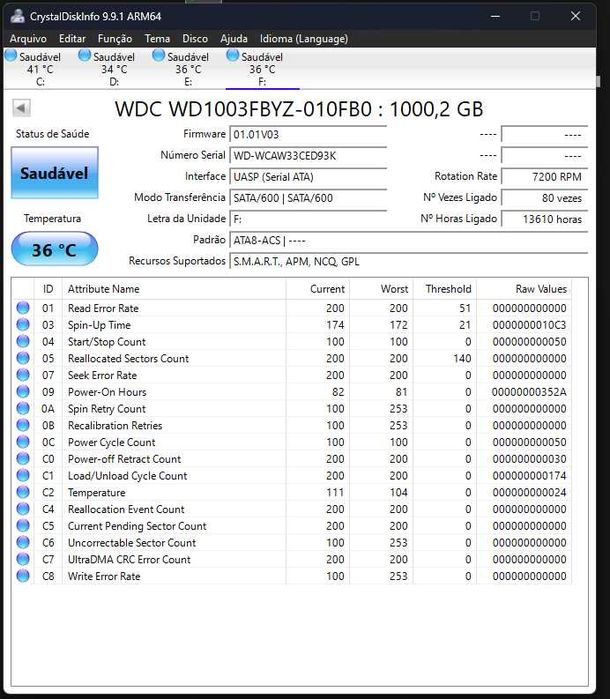
Task: Open the Tema menu
Action: [x=157, y=39]
